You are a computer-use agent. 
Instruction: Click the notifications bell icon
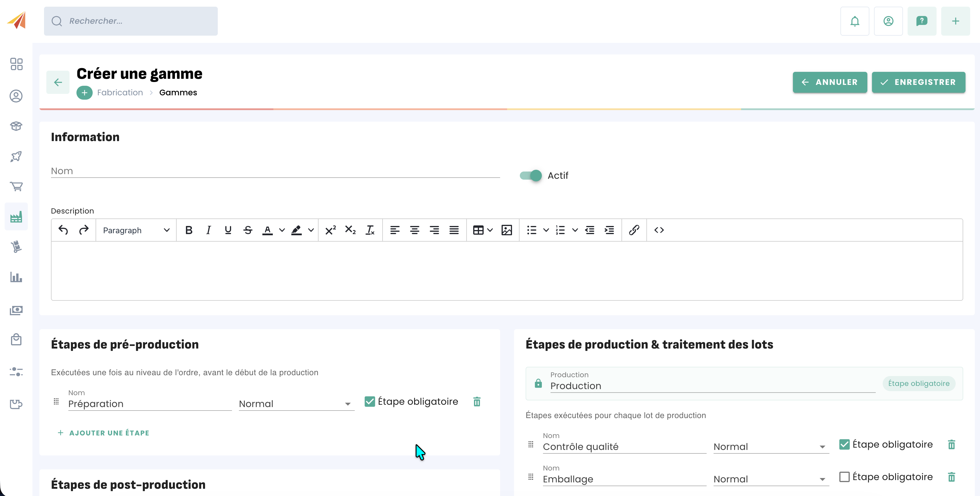[854, 21]
